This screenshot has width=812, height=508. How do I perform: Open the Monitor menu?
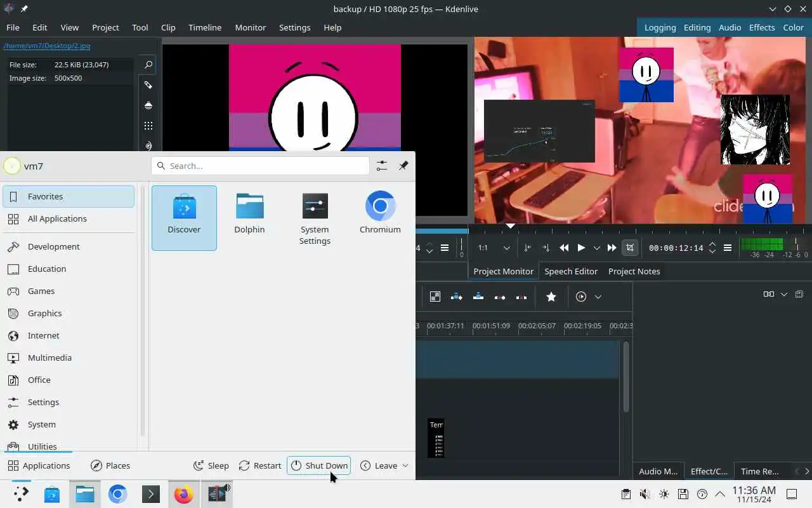(251, 27)
